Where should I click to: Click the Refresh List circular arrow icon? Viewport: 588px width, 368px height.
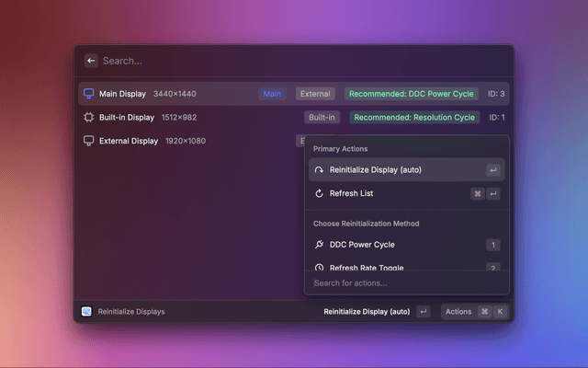(x=320, y=194)
